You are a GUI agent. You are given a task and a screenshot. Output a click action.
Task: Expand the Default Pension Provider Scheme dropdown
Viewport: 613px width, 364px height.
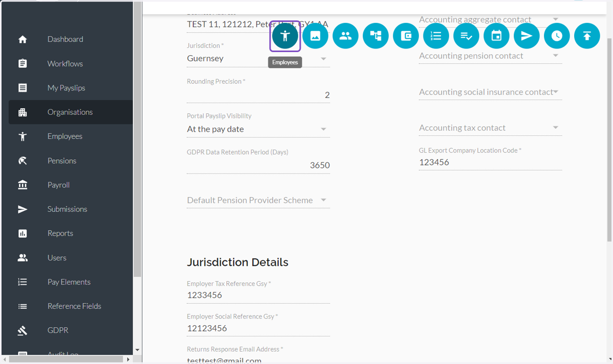tap(258, 200)
